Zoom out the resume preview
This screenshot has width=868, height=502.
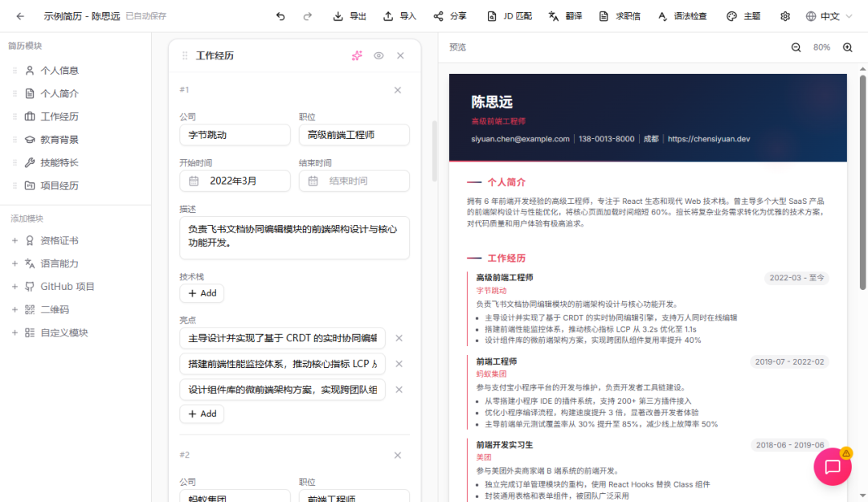[x=796, y=47]
